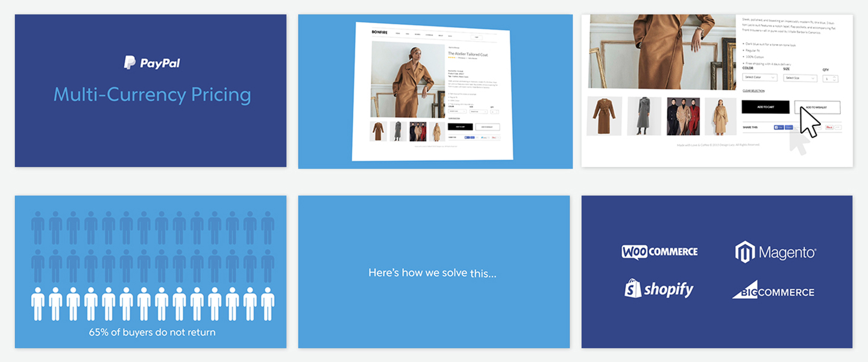Screen dimensions: 868x362
Task: Click the Pinterest Pin it share icon
Action: [829, 128]
